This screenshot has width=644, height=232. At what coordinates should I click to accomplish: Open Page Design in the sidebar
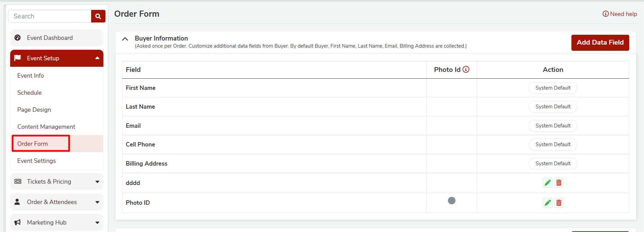click(34, 110)
